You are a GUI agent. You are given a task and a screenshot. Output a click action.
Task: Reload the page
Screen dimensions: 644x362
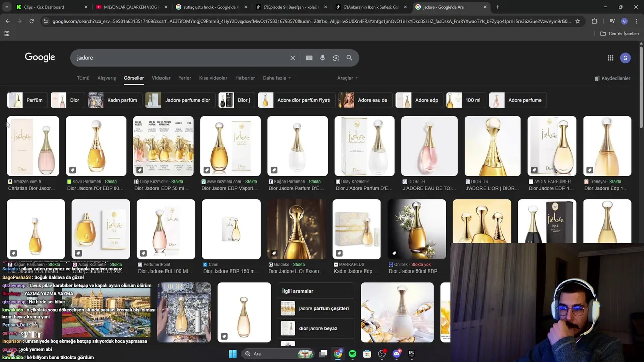[x=31, y=21]
